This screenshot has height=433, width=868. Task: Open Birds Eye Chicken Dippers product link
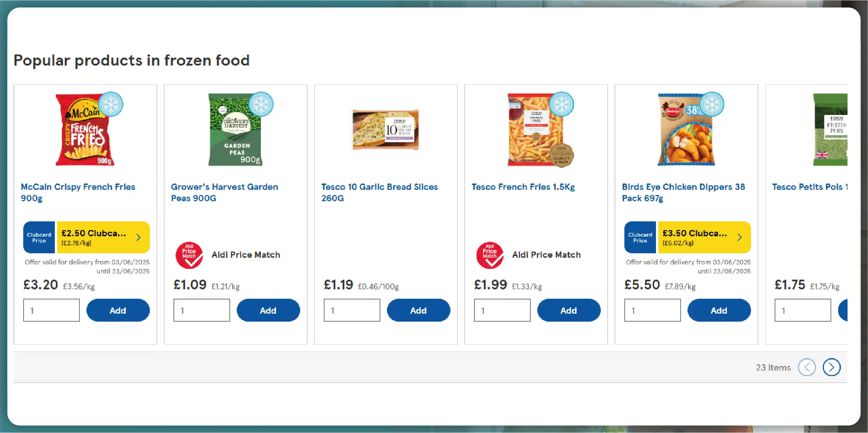(x=683, y=192)
